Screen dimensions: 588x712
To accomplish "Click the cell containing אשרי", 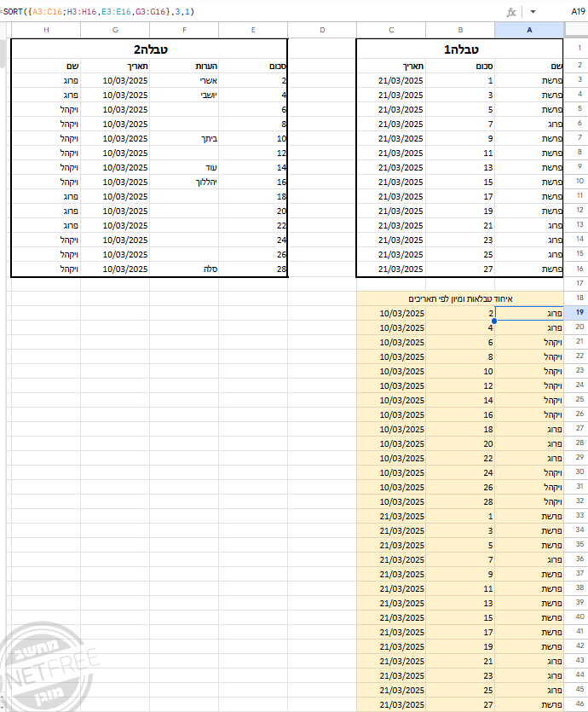I will coord(184,81).
